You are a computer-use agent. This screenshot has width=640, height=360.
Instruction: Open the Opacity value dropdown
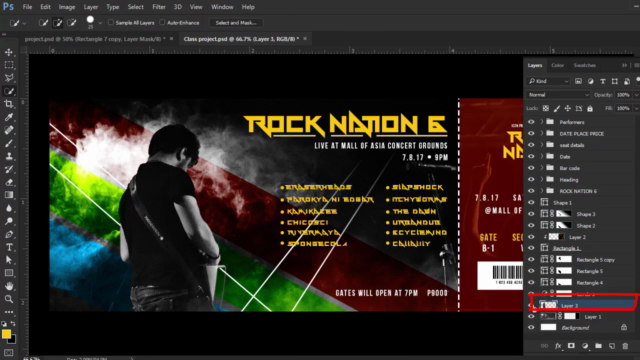point(636,95)
